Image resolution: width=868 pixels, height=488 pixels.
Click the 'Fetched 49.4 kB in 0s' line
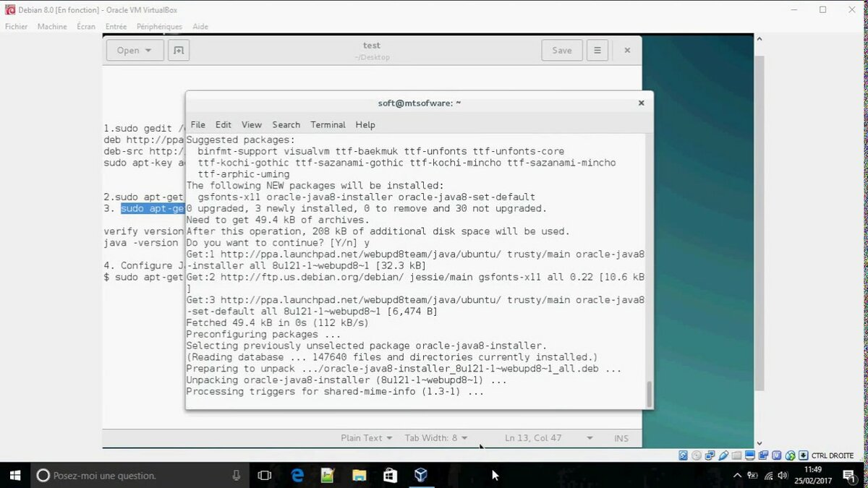278,322
